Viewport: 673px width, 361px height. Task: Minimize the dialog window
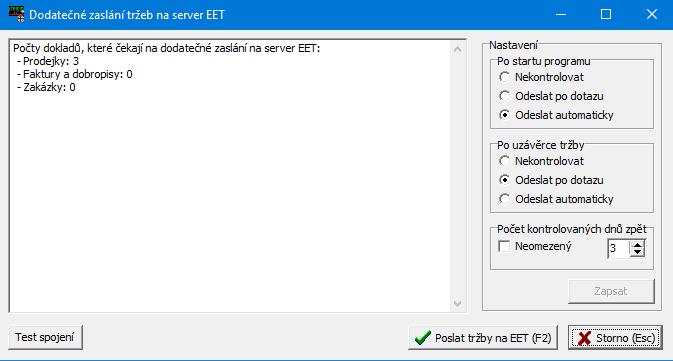(x=561, y=14)
